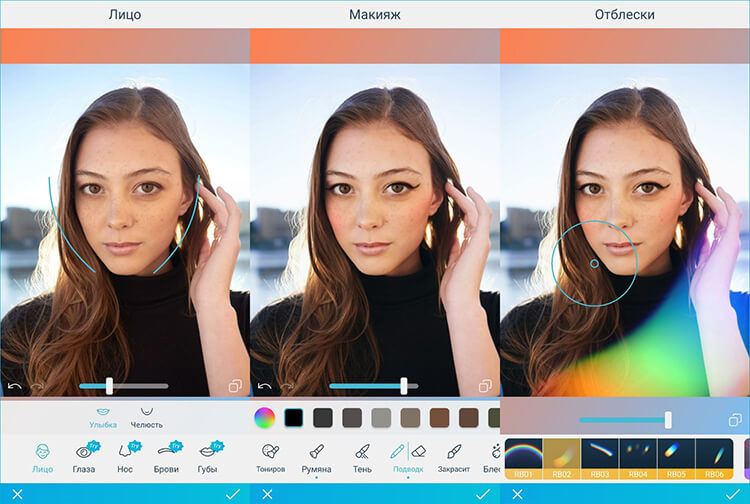Switch to Улыбка smile option

[104, 416]
